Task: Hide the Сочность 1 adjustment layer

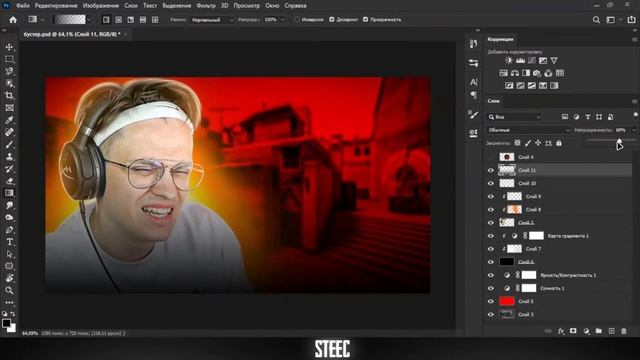Action: click(491, 288)
